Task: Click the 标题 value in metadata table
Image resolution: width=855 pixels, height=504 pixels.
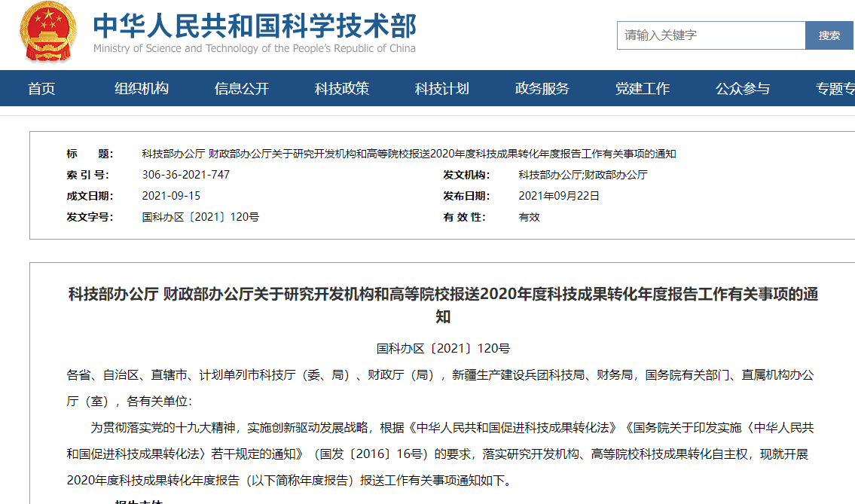Action: (408, 154)
